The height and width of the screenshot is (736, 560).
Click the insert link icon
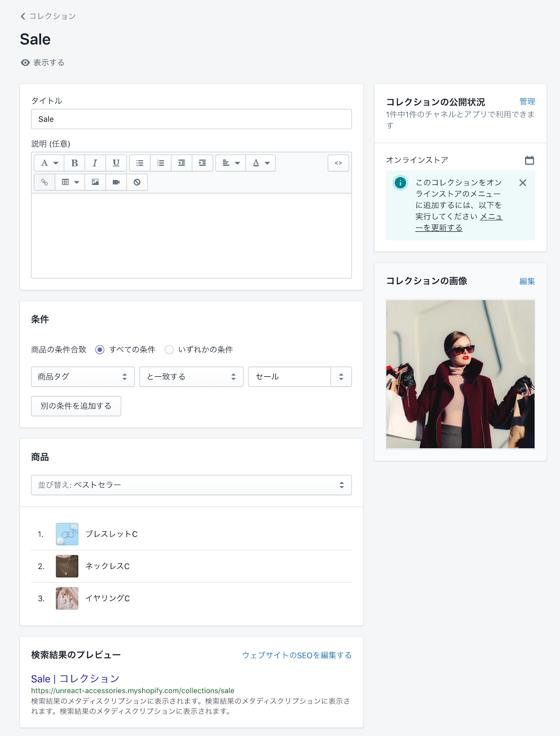tap(45, 182)
